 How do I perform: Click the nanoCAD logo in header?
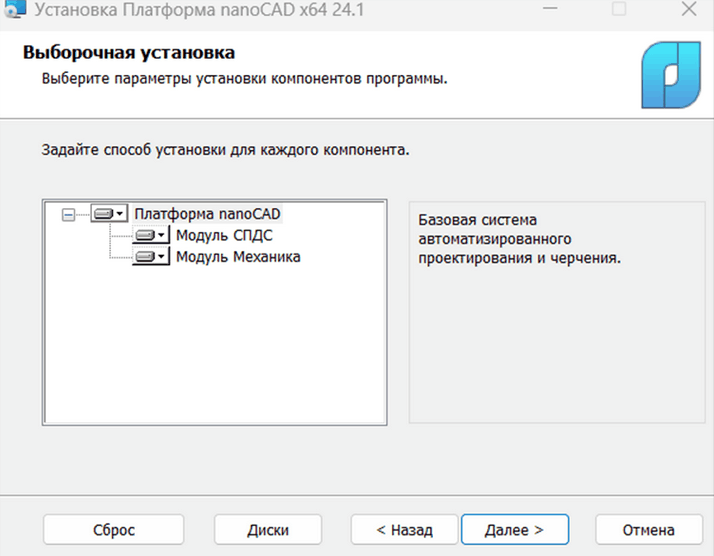point(669,73)
